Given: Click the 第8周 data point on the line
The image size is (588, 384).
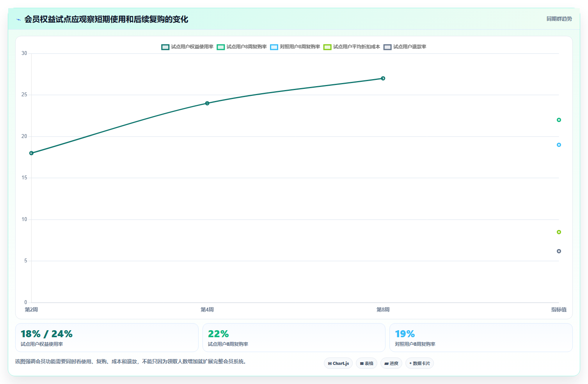Looking at the screenshot, I should coord(383,78).
